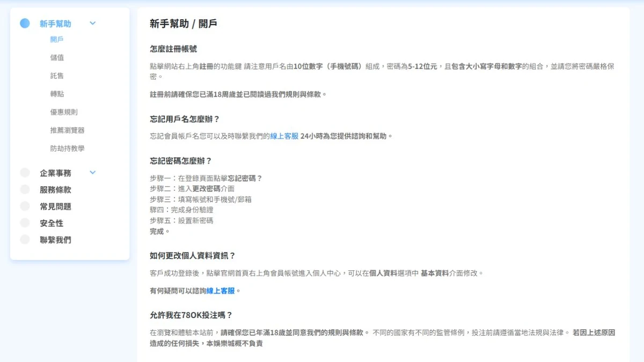Viewport: 644px width, 362px height.
Task: Click the 新手幫助 / 開戶 page heading
Action: [x=184, y=24]
